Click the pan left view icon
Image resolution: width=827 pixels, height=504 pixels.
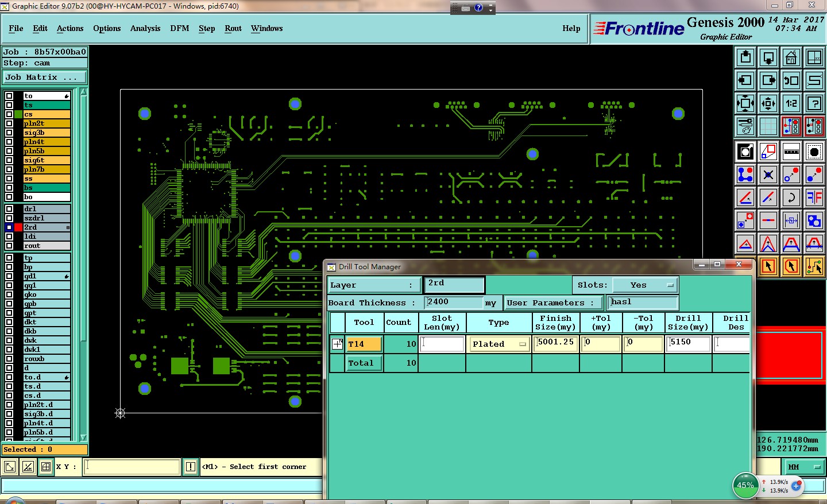(x=745, y=80)
